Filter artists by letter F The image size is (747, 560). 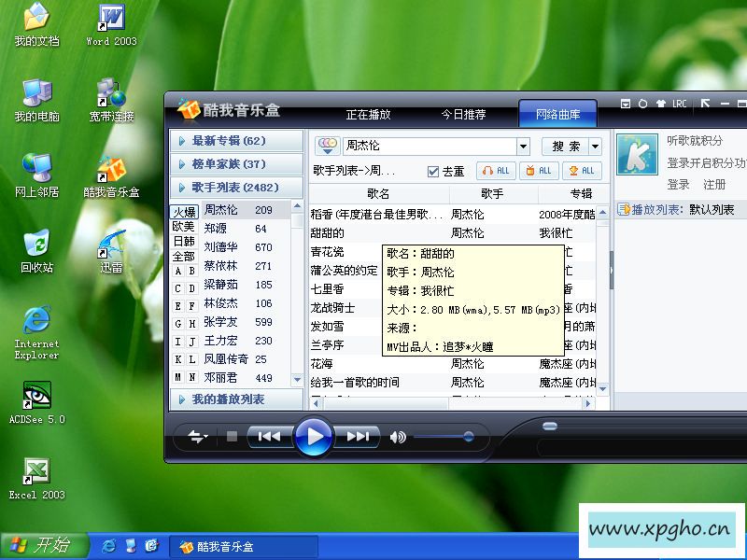[192, 306]
